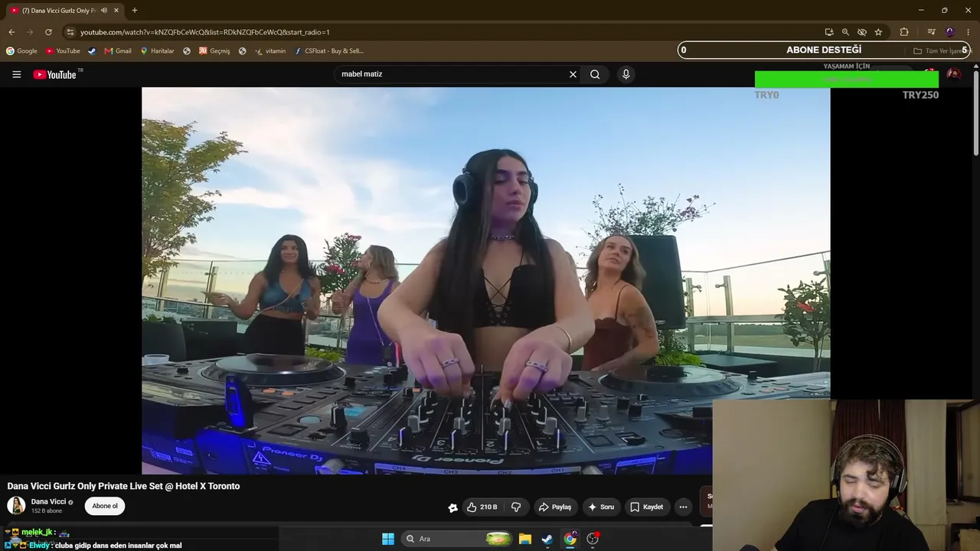Image resolution: width=980 pixels, height=551 pixels.
Task: Open the Dana Vicci channel name link
Action: click(48, 502)
